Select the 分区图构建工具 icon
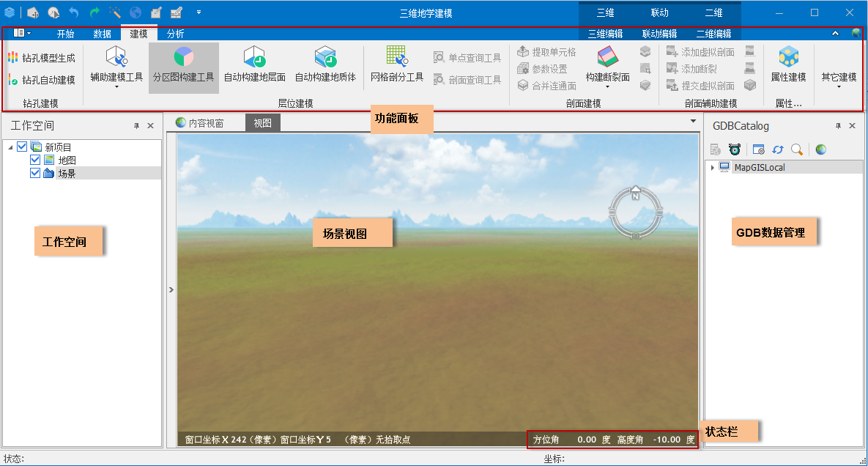Screen dimensions: 868x466 click(x=183, y=56)
